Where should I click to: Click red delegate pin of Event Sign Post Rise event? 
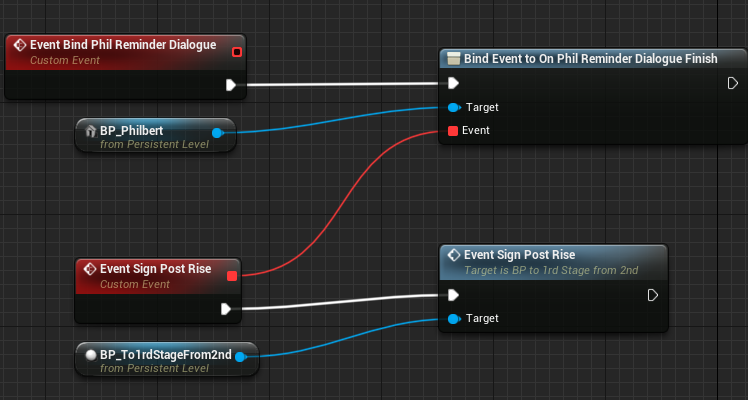point(232,276)
